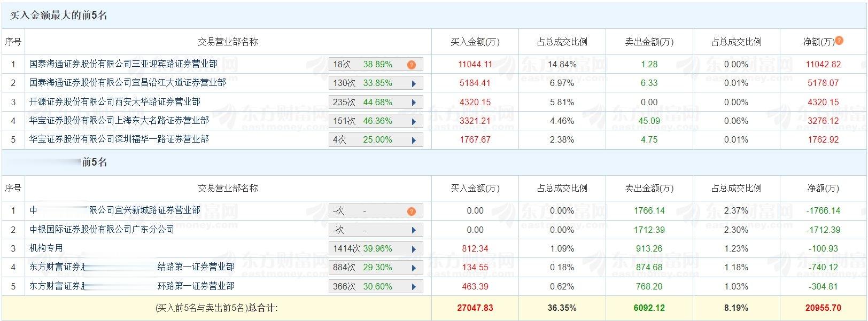
Task: Click the 235次 44.68% stats box
Action: pos(376,102)
